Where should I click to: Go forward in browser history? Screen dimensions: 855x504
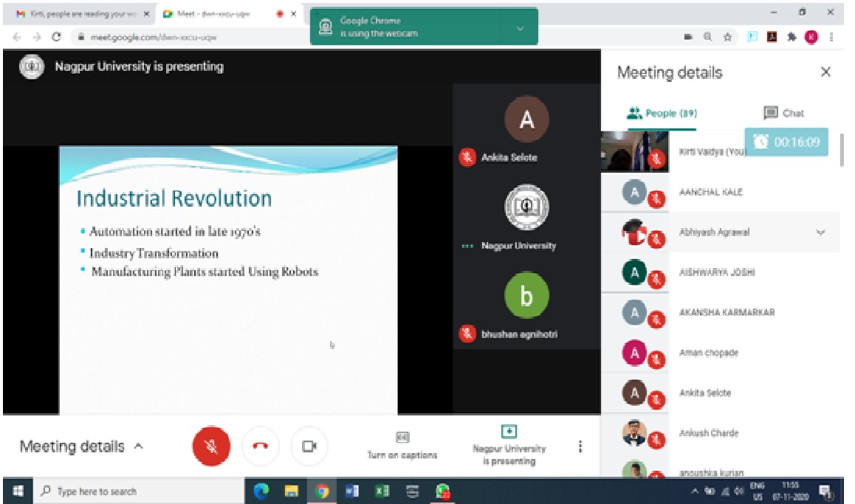click(36, 37)
